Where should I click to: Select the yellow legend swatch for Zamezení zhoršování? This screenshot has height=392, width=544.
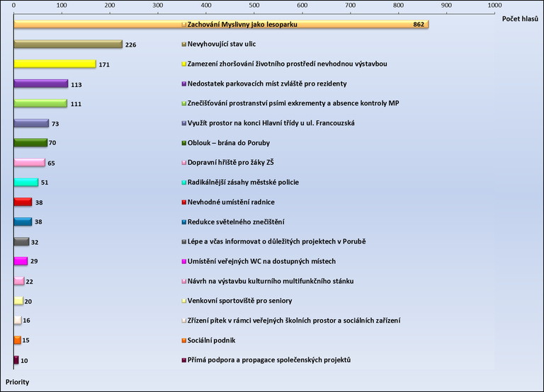pyautogui.click(x=184, y=64)
